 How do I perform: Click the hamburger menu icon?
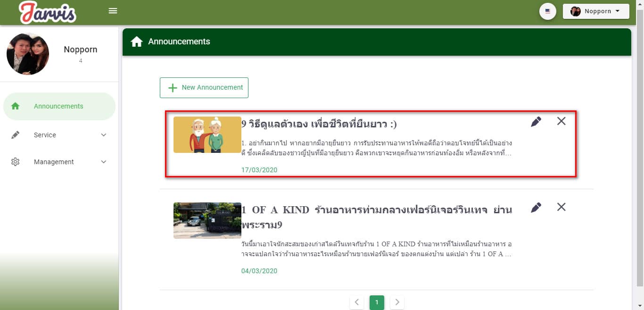(113, 11)
